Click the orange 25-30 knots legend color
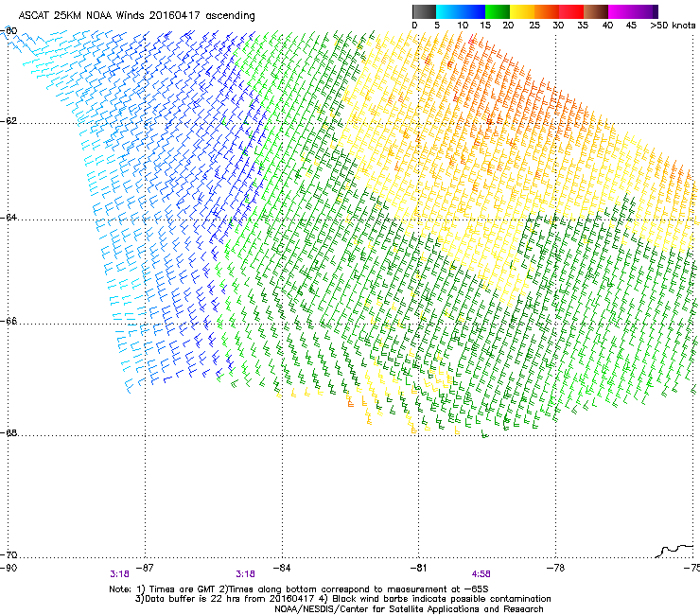The image size is (700, 615). coord(547,11)
